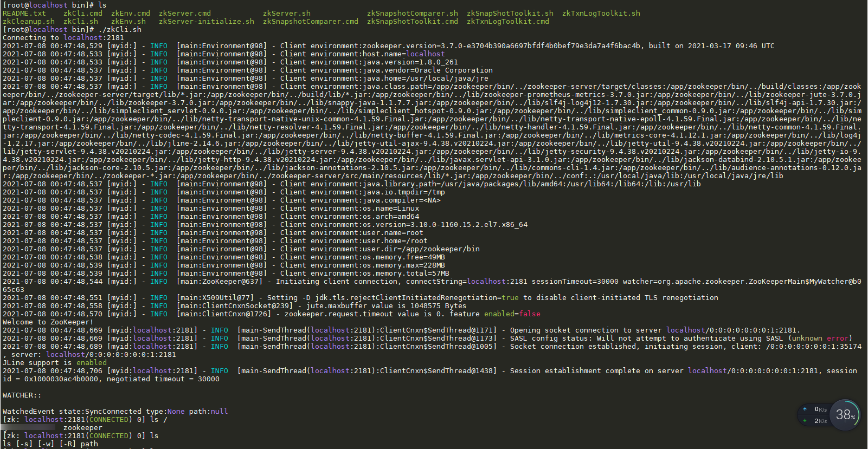Image resolution: width=868 pixels, height=449 pixels.
Task: Select the zkEnv.cmd file name
Action: [131, 13]
